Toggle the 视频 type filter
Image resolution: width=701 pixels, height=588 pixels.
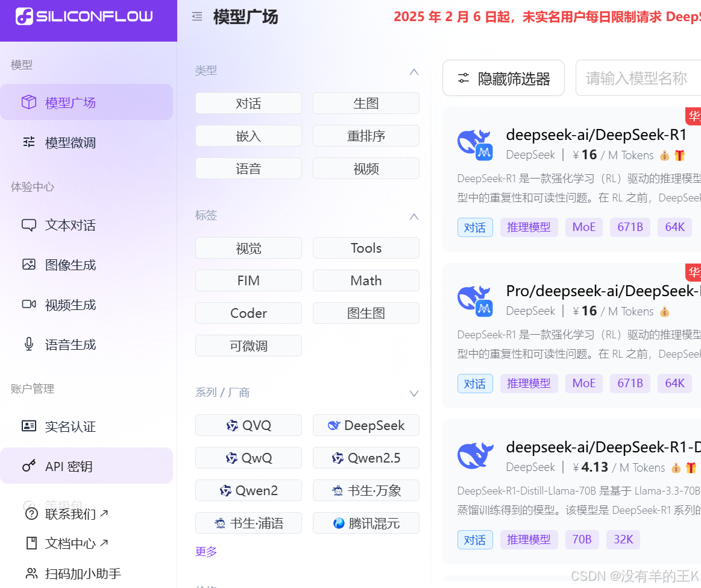point(366,169)
